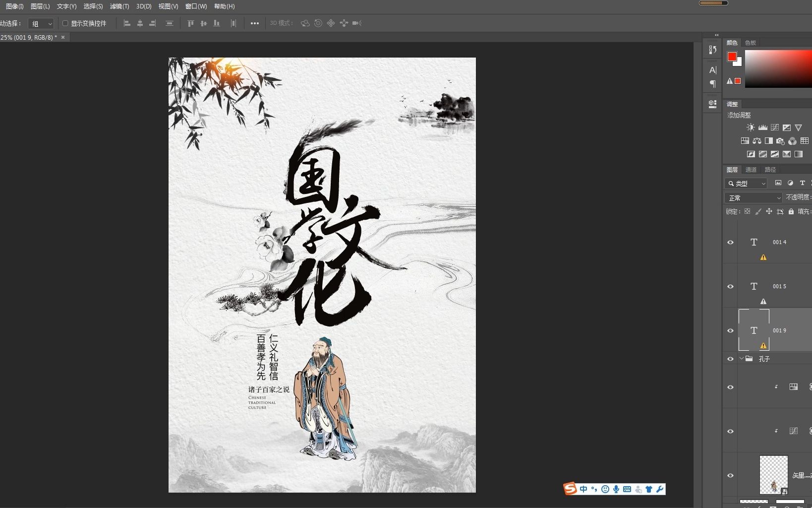Add Levels adjustment

[763, 127]
